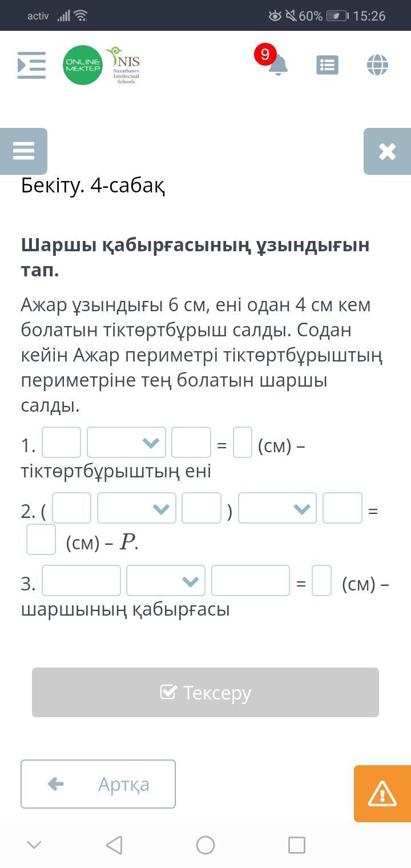Screen dimensions: 411x868
Task: Open the first operator dropdown in step 2
Action: click(x=136, y=508)
